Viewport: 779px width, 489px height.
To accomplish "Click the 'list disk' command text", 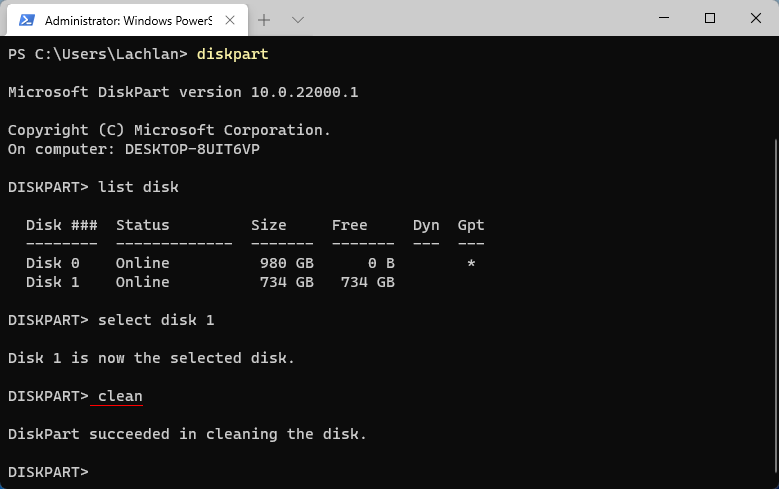I will 138,187.
